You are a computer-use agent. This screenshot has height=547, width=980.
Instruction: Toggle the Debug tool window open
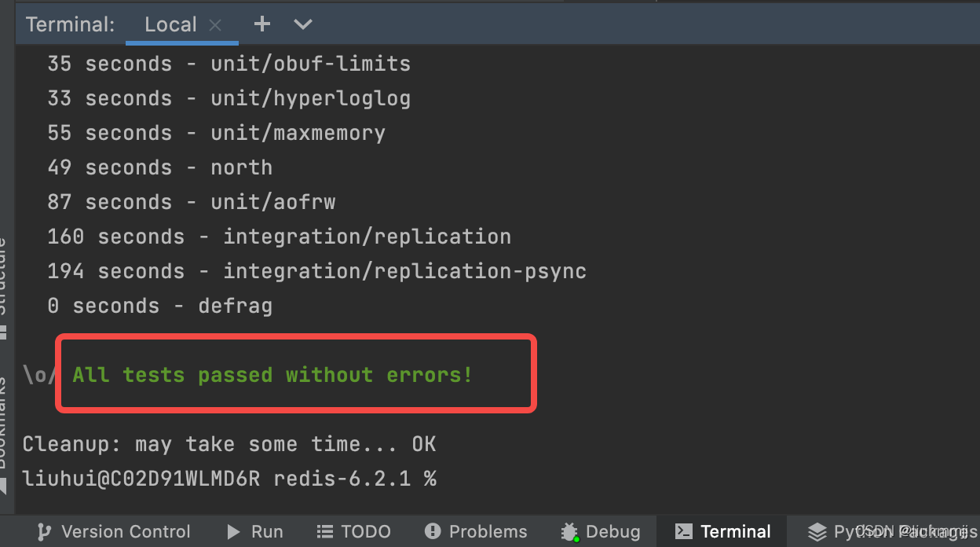coord(601,531)
